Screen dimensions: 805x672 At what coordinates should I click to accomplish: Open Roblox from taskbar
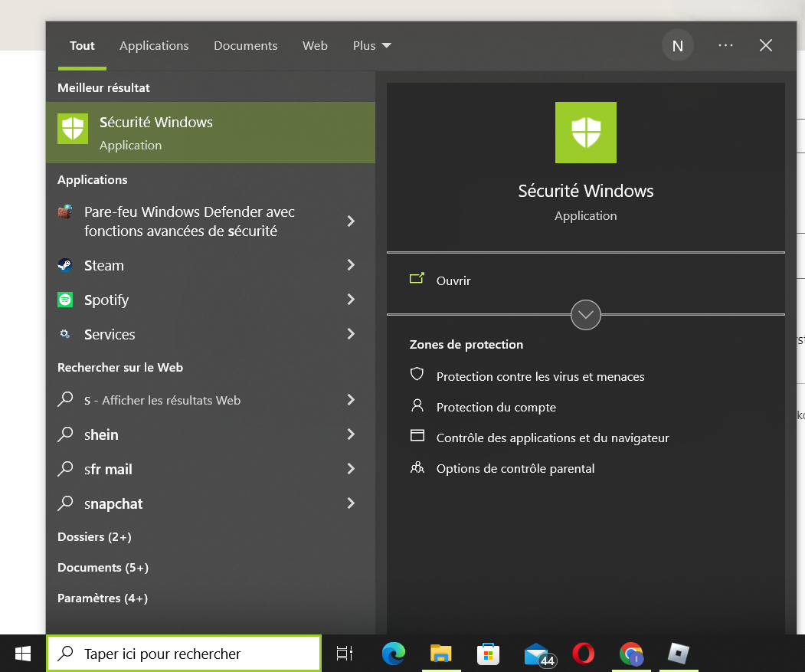[x=678, y=654]
